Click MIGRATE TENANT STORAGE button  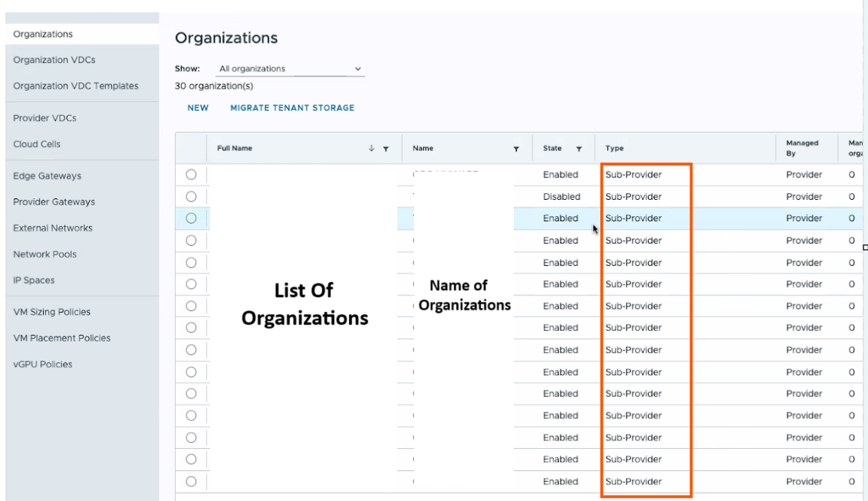coord(292,108)
